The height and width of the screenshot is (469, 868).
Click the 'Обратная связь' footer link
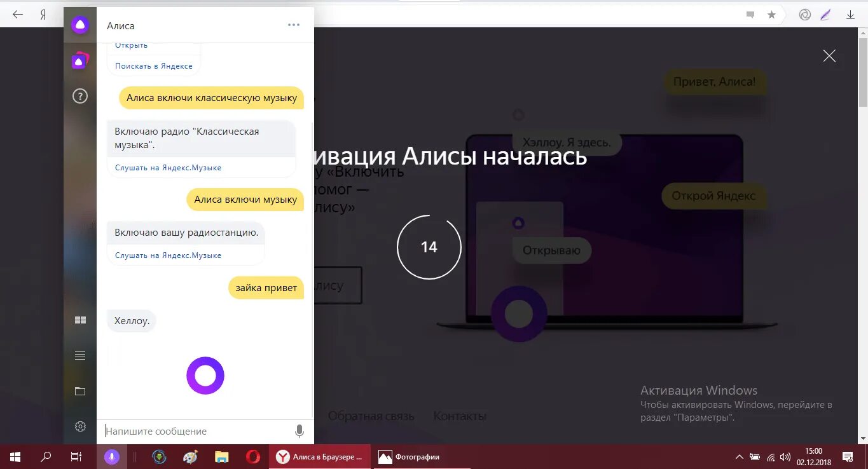pos(371,416)
